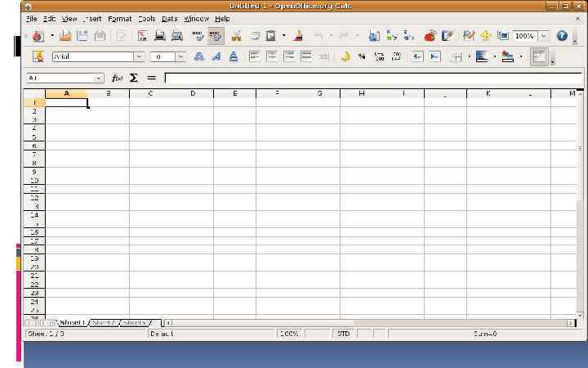Run the Spellcheck tool

click(198, 36)
